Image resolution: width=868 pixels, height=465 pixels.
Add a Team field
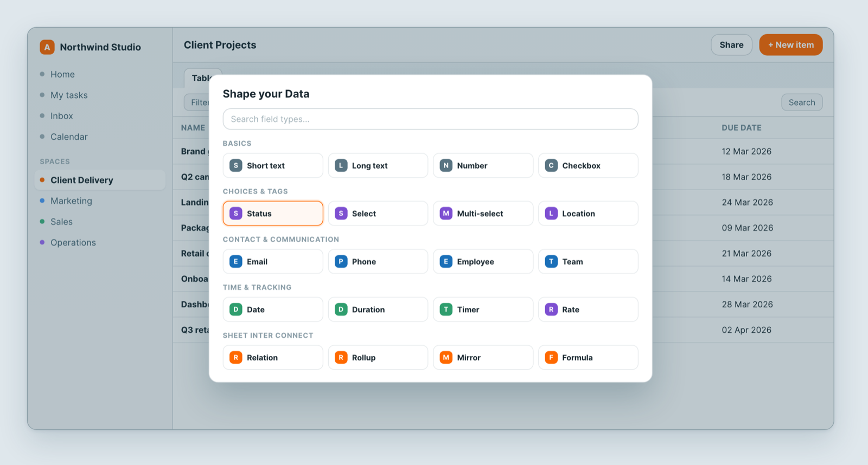pos(588,261)
